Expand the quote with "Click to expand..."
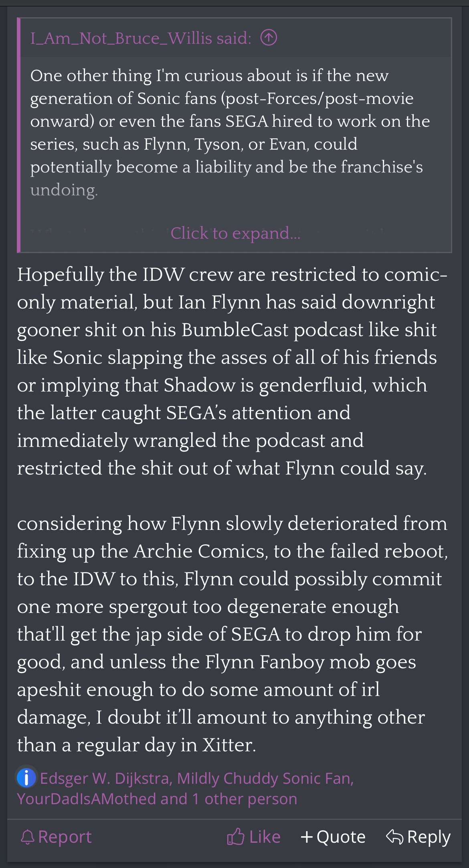This screenshot has width=469, height=868. 235,233
